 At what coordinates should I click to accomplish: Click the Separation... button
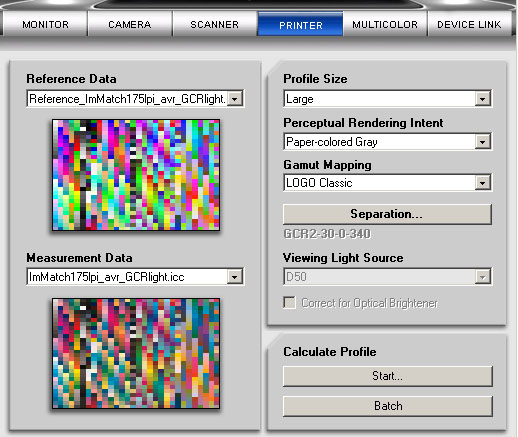tap(387, 214)
